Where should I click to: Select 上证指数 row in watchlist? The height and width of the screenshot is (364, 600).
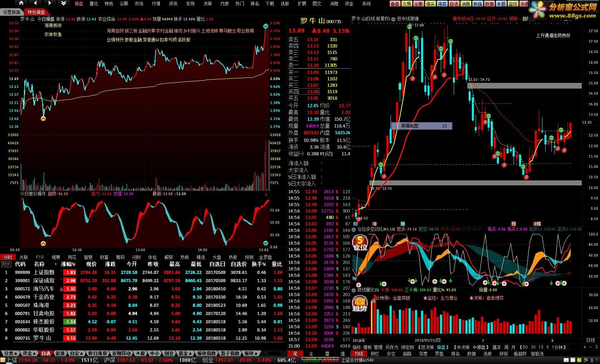143,272
